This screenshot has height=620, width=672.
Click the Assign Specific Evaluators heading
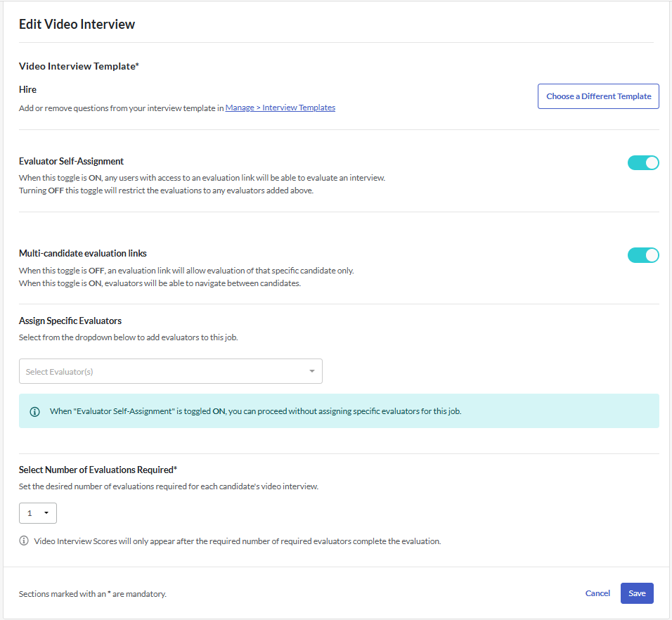(x=70, y=321)
